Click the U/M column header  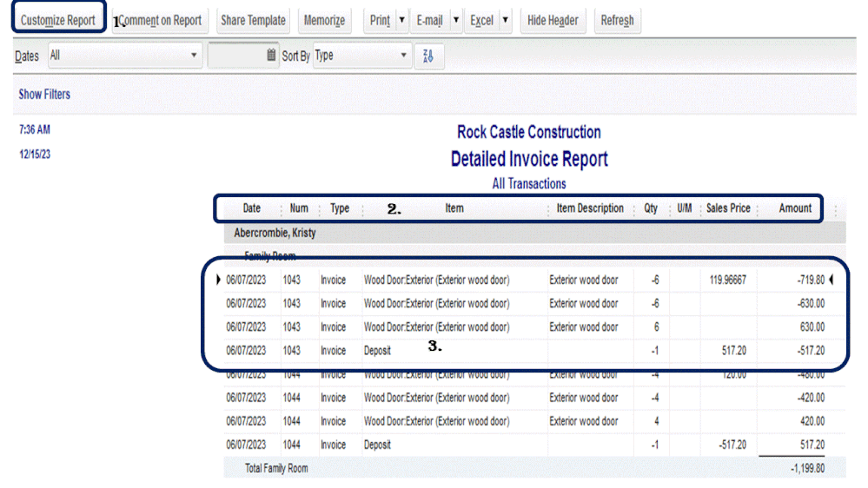point(684,208)
